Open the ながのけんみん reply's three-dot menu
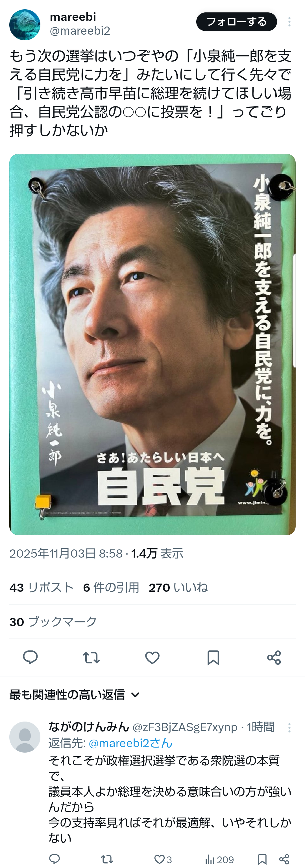 coord(289,728)
